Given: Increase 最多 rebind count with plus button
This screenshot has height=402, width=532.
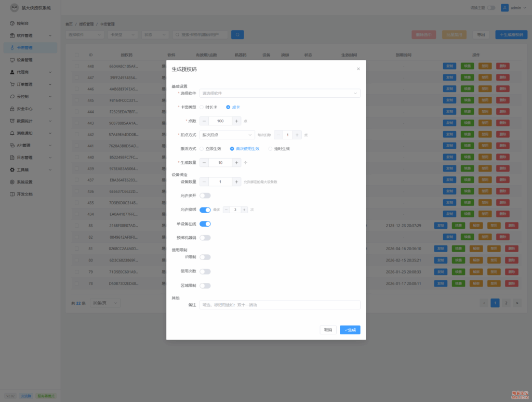Looking at the screenshot, I should [x=244, y=210].
